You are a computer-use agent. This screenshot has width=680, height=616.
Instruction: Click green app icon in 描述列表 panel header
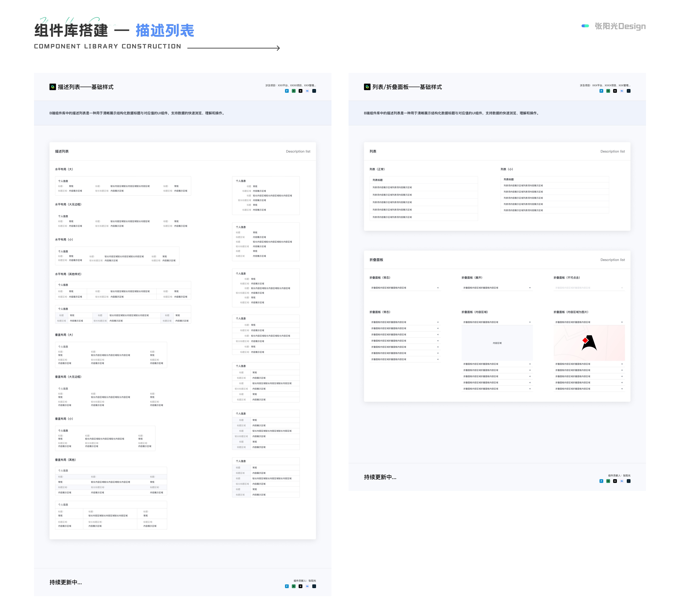293,91
